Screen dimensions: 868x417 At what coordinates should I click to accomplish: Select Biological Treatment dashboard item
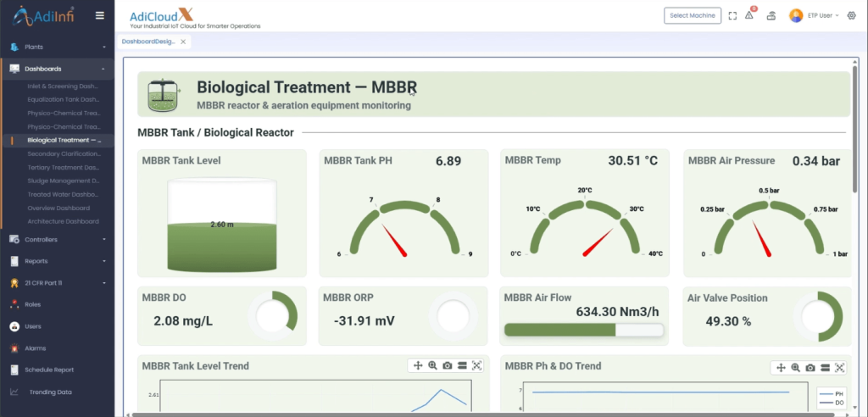pyautogui.click(x=63, y=140)
